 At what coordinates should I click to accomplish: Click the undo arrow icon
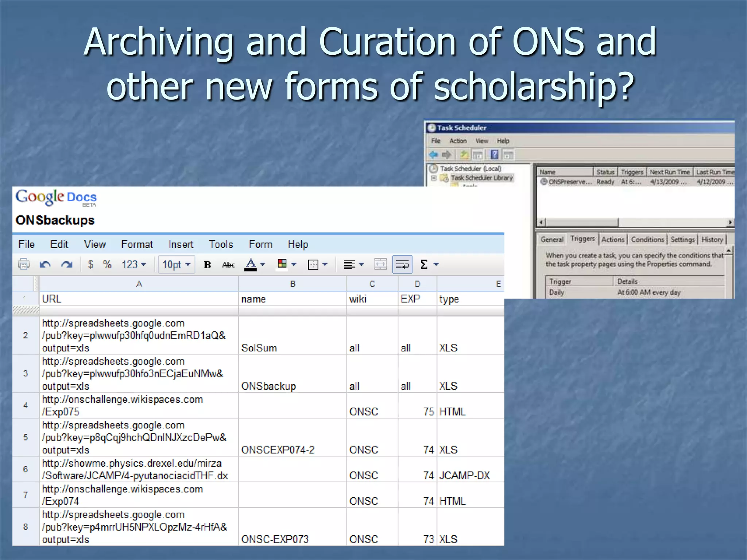coord(45,264)
